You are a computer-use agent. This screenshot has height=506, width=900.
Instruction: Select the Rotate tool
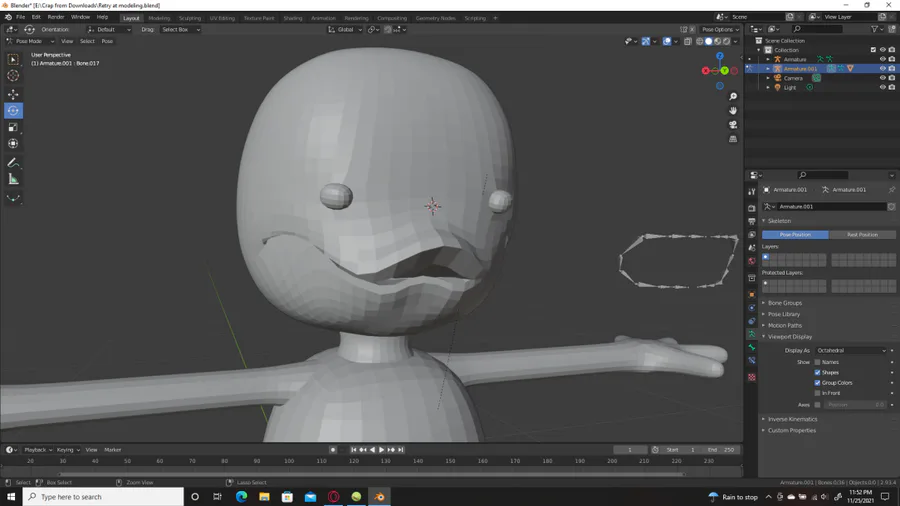tap(13, 111)
